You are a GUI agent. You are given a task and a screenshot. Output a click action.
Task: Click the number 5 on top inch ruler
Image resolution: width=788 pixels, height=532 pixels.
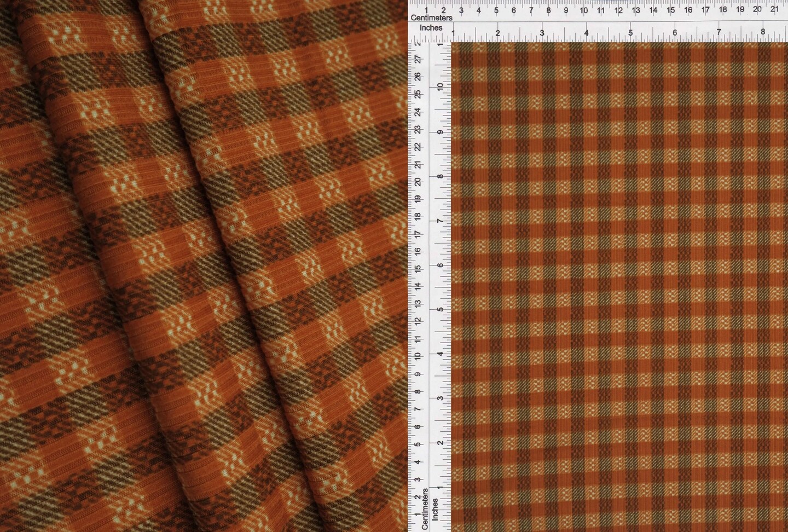[x=629, y=33]
